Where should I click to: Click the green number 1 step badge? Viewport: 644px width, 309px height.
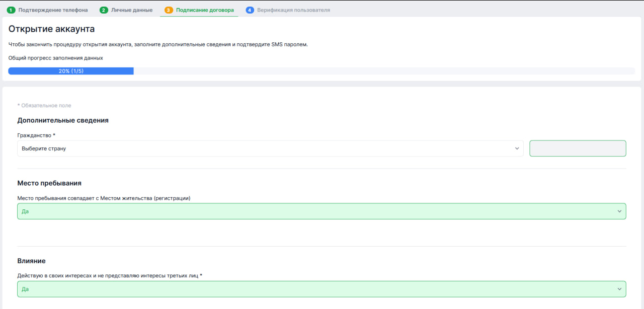click(x=11, y=10)
